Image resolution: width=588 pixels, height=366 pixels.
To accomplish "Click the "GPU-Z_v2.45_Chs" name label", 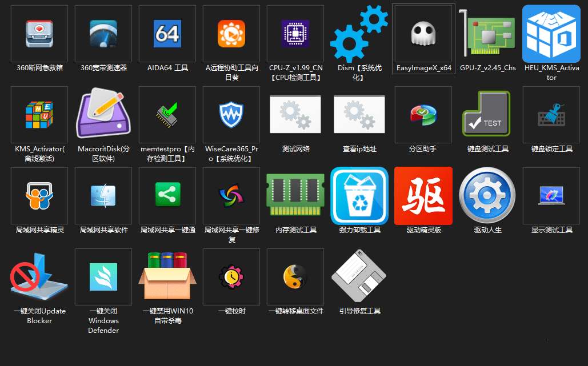I will coord(488,68).
